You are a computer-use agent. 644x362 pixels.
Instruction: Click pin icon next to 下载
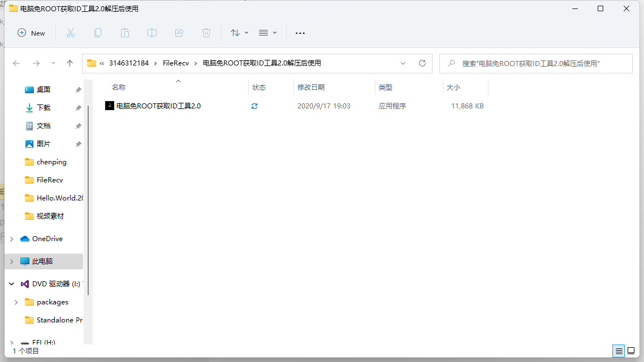[x=78, y=108]
